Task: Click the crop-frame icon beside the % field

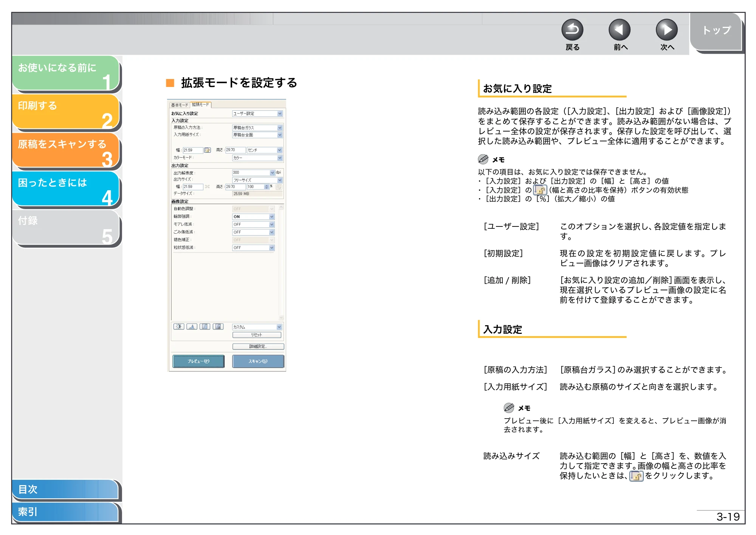Action: [x=279, y=187]
